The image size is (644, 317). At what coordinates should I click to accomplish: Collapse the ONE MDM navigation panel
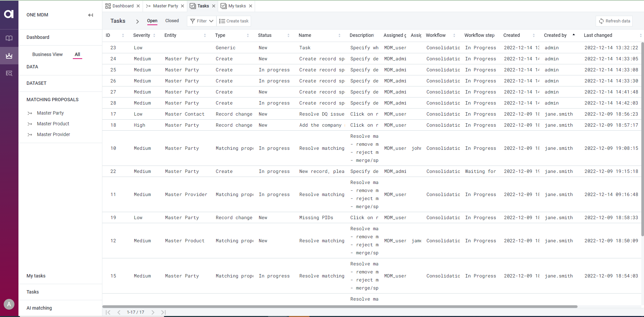point(91,15)
